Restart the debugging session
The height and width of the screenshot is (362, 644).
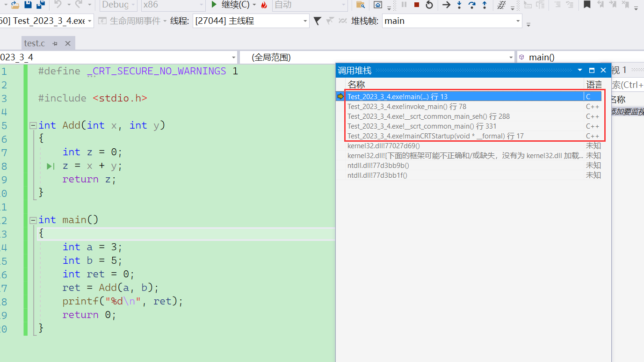(429, 5)
